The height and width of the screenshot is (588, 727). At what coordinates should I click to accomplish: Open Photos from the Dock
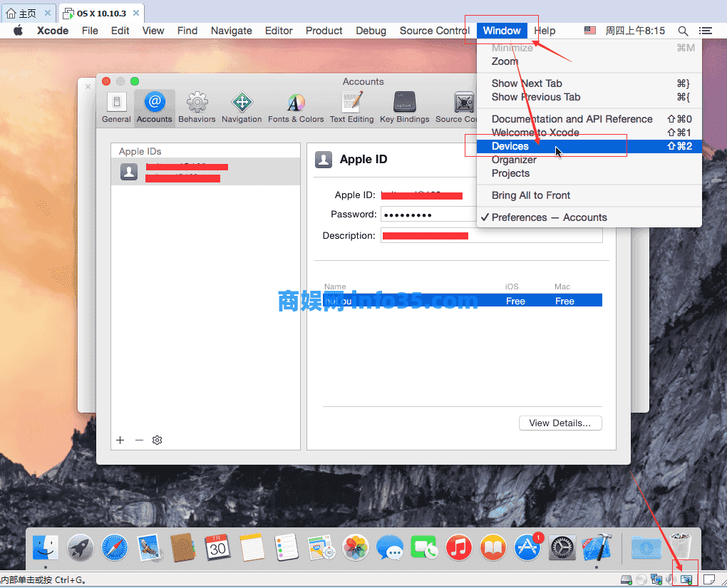[355, 547]
